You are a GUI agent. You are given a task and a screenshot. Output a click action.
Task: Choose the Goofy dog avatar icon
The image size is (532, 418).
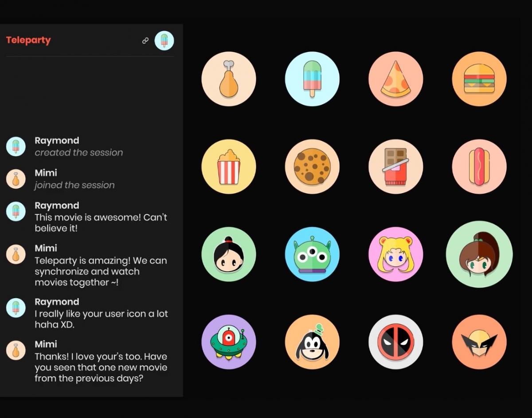312,342
